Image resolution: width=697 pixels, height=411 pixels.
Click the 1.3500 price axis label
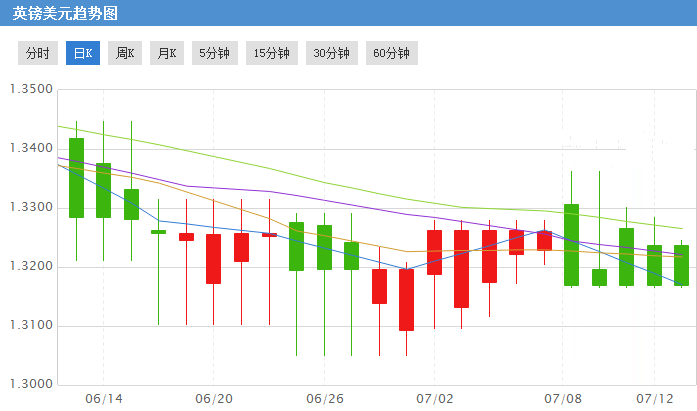click(30, 90)
